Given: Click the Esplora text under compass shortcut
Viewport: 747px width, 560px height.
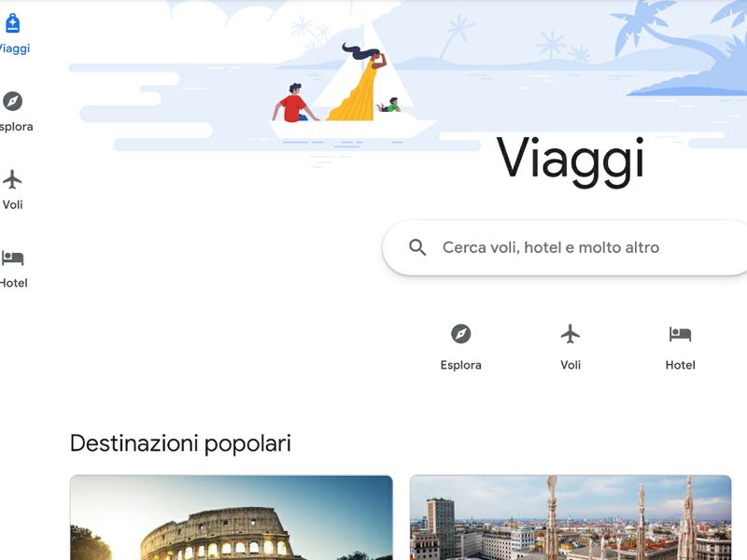Looking at the screenshot, I should (460, 365).
